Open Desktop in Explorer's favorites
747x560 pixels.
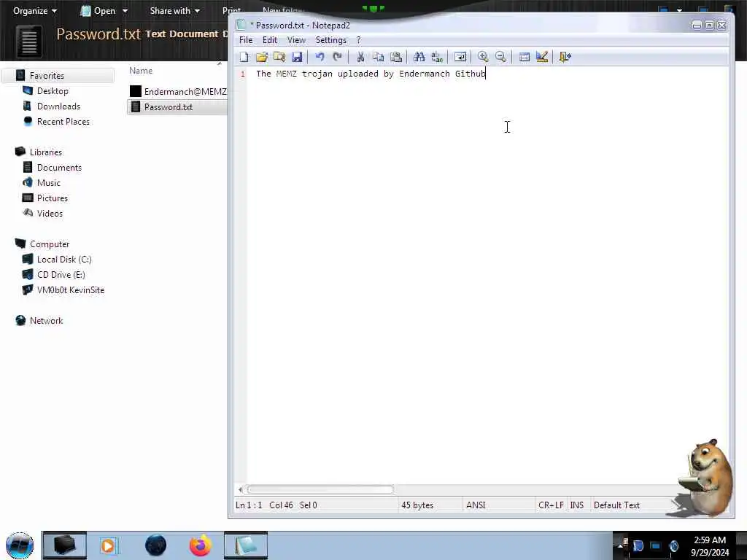tap(53, 91)
